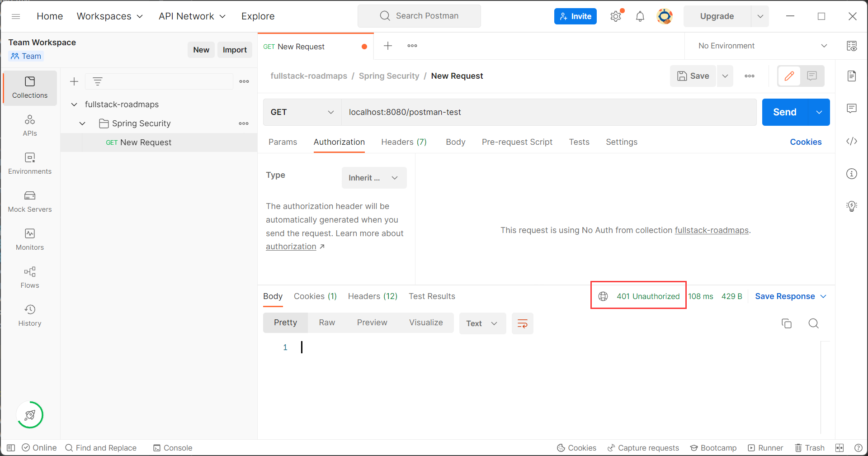Open the Cookies link
The width and height of the screenshot is (868, 456).
tap(806, 142)
